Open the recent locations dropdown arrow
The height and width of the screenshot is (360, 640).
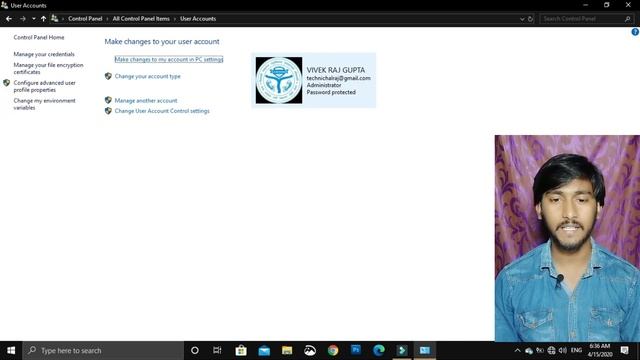(33, 19)
